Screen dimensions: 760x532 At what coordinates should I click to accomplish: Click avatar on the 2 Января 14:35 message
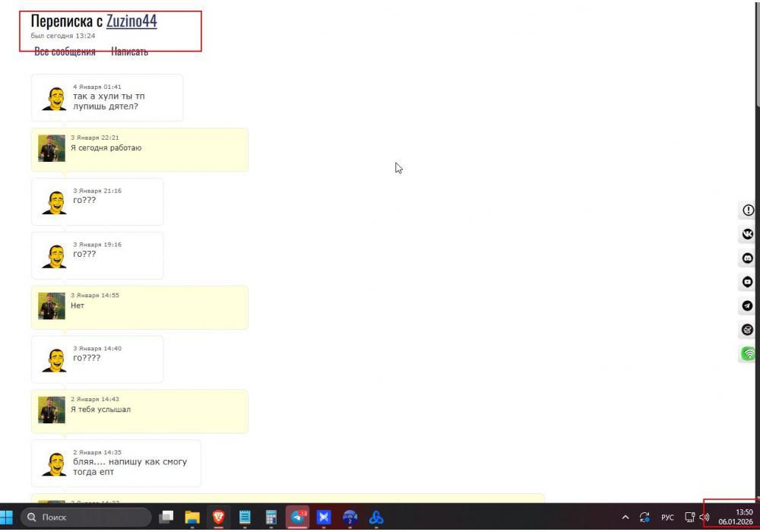[55, 464]
